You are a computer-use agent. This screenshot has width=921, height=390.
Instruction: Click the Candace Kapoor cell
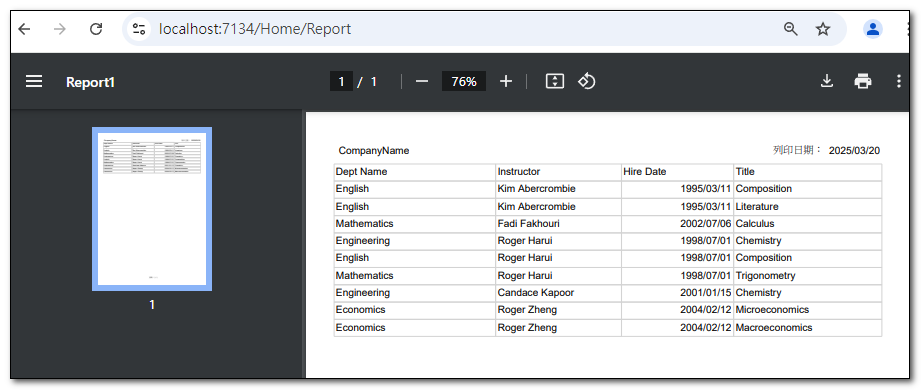click(x=558, y=292)
